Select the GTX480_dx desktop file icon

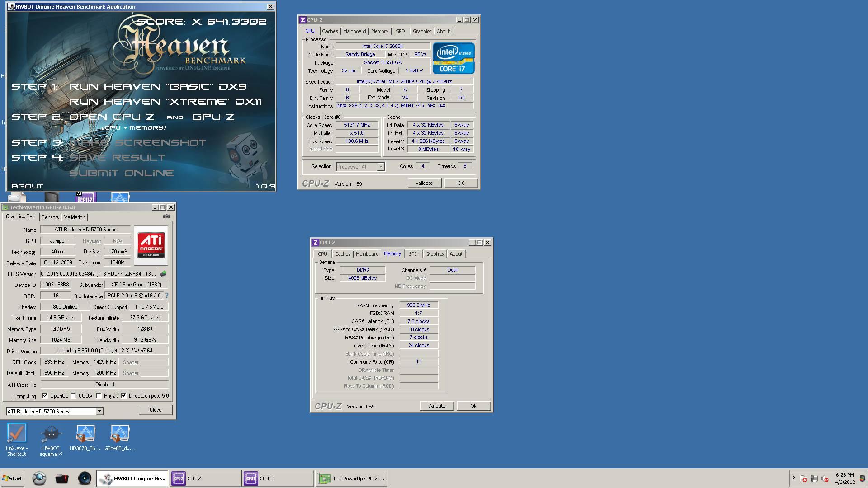[x=119, y=438]
